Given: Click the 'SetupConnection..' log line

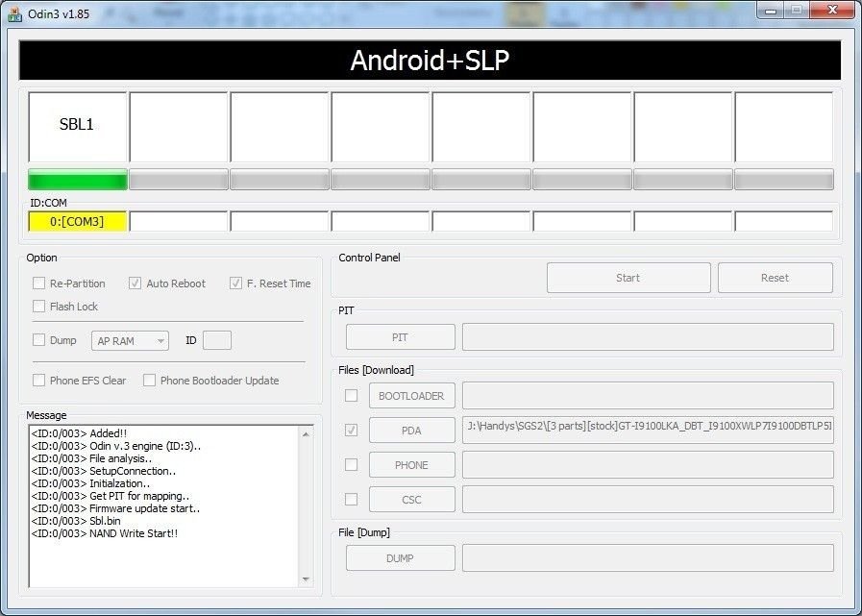Looking at the screenshot, I should (104, 471).
